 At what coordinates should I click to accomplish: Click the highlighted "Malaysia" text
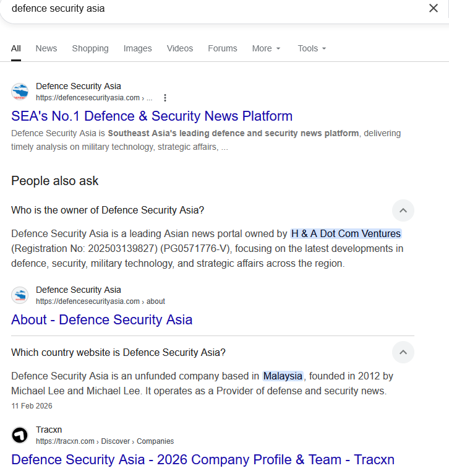[x=283, y=376]
